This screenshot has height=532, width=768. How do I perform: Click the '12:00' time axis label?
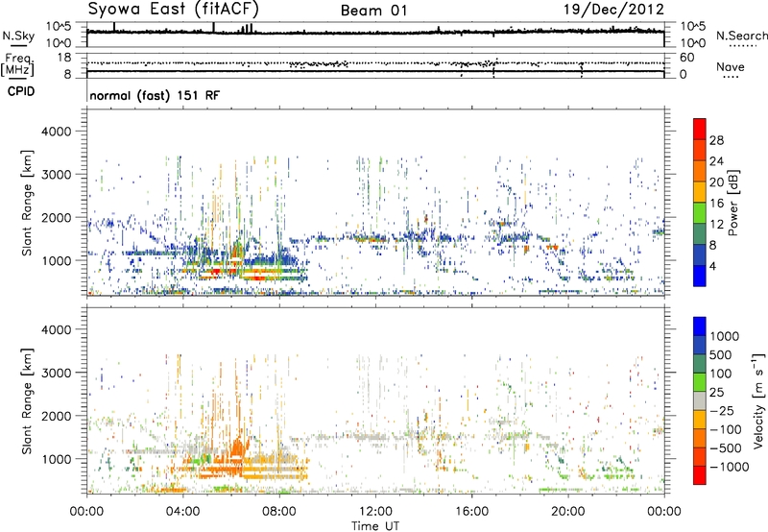pyautogui.click(x=375, y=512)
